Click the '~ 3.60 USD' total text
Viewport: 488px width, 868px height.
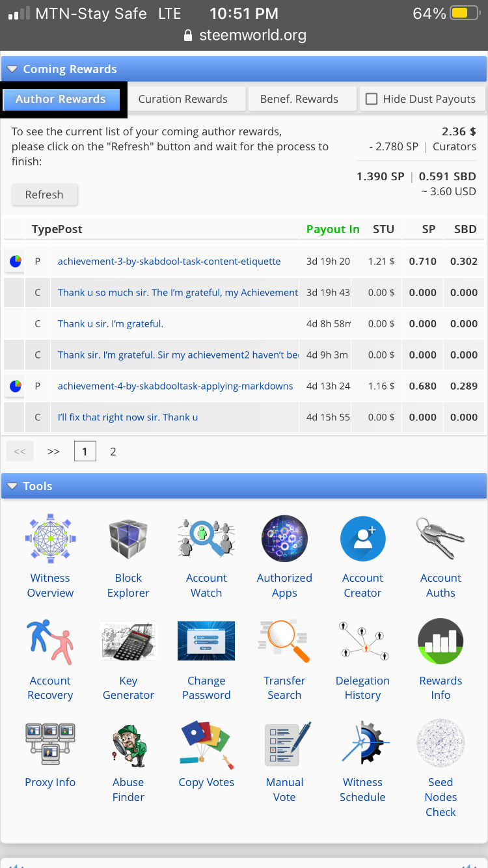[448, 191]
